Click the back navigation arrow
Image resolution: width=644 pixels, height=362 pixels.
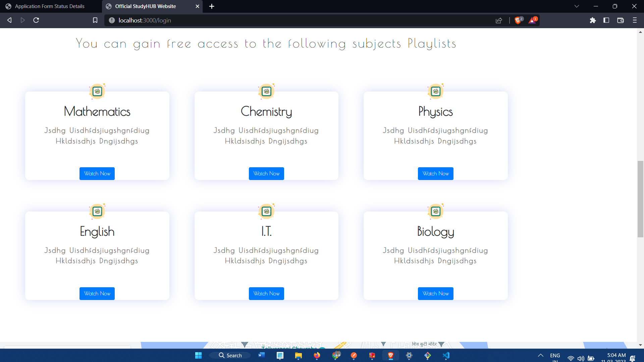click(x=9, y=20)
